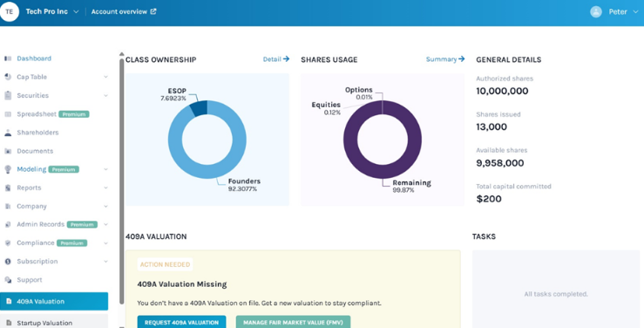Click the Spreadsheet grid icon
Image resolution: width=644 pixels, height=328 pixels.
(x=8, y=114)
